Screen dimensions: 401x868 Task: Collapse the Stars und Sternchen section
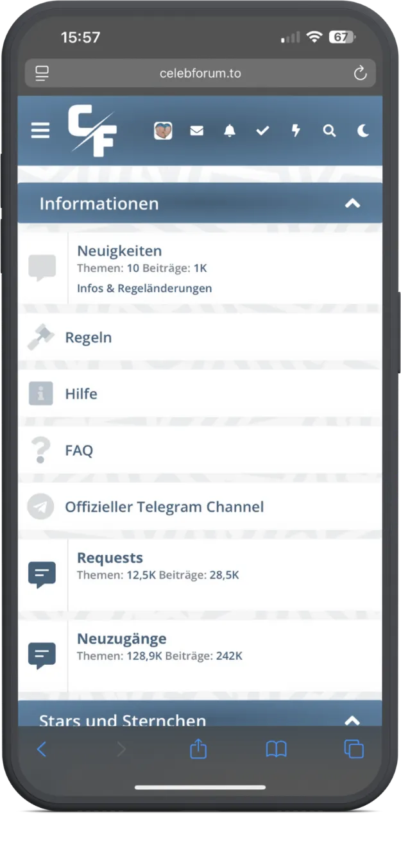tap(352, 721)
